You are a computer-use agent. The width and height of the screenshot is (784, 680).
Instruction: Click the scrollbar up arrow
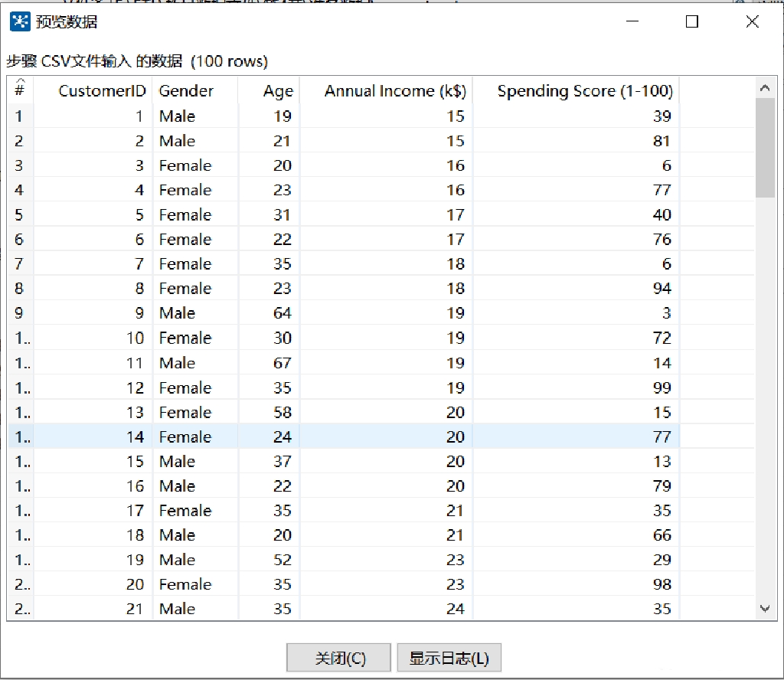click(765, 87)
